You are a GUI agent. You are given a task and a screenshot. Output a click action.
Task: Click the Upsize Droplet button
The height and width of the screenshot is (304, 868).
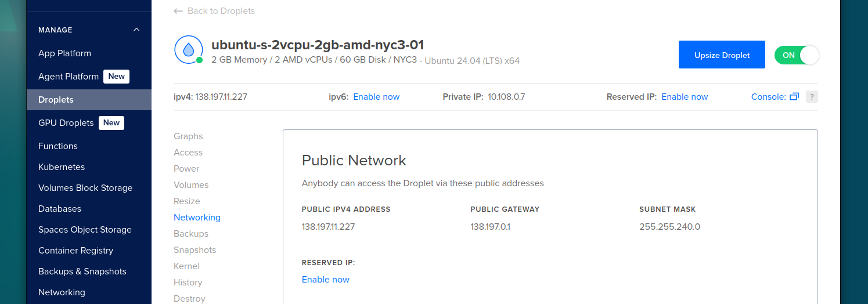click(722, 55)
